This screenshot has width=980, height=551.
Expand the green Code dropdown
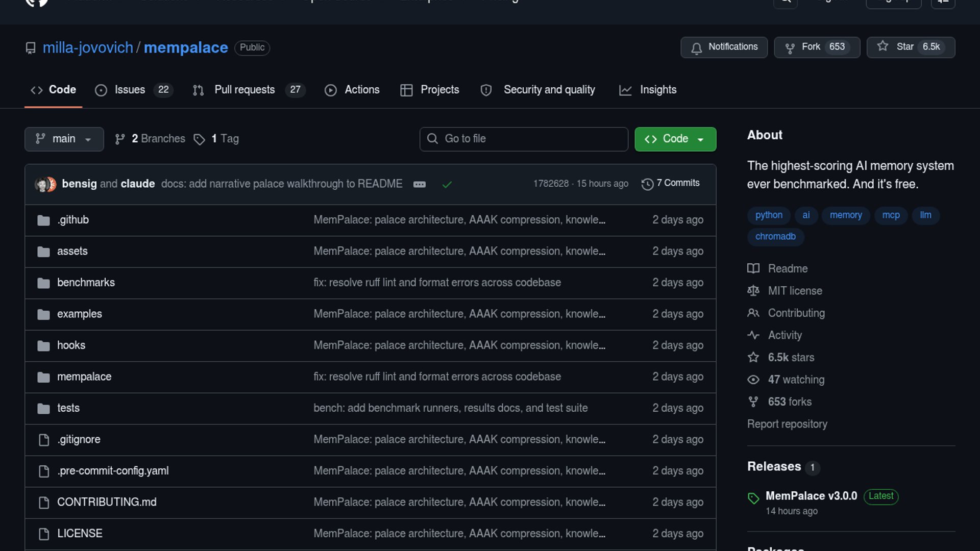(675, 139)
